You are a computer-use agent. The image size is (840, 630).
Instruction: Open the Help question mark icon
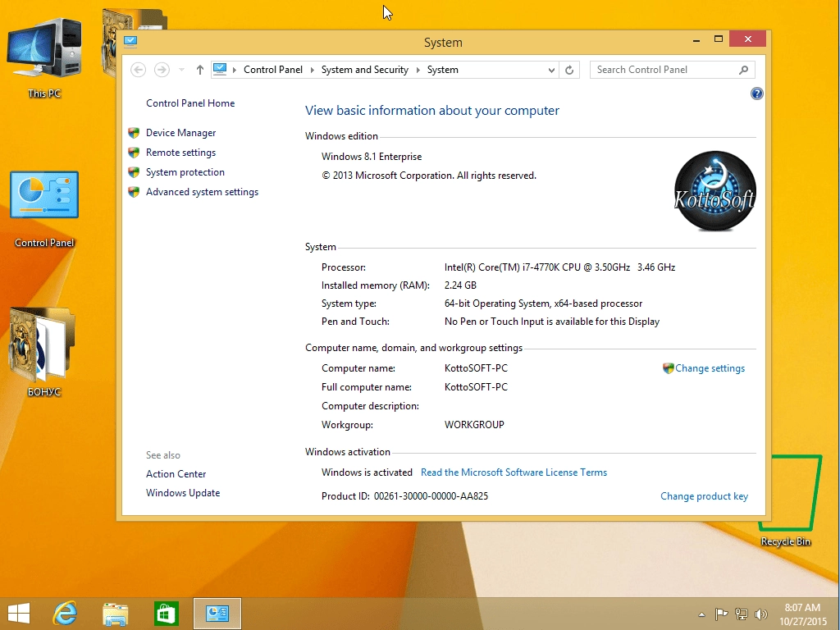click(x=756, y=94)
